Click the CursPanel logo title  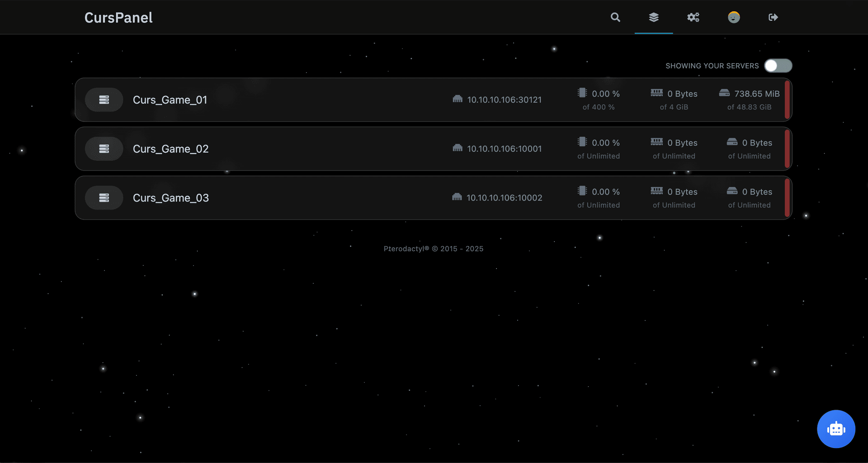coord(118,18)
